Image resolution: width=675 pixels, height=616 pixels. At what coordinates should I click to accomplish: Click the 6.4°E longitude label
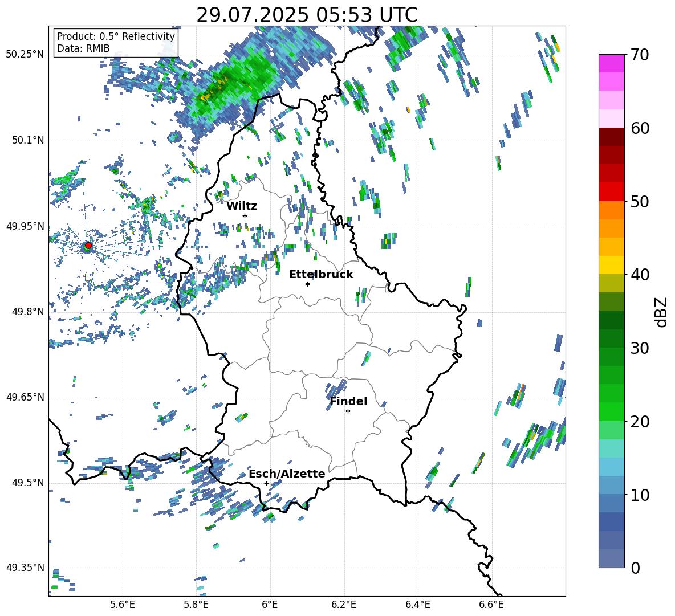(x=417, y=605)
